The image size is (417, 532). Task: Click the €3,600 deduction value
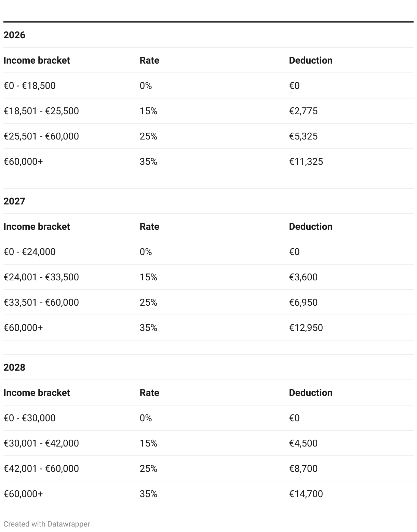303,277
